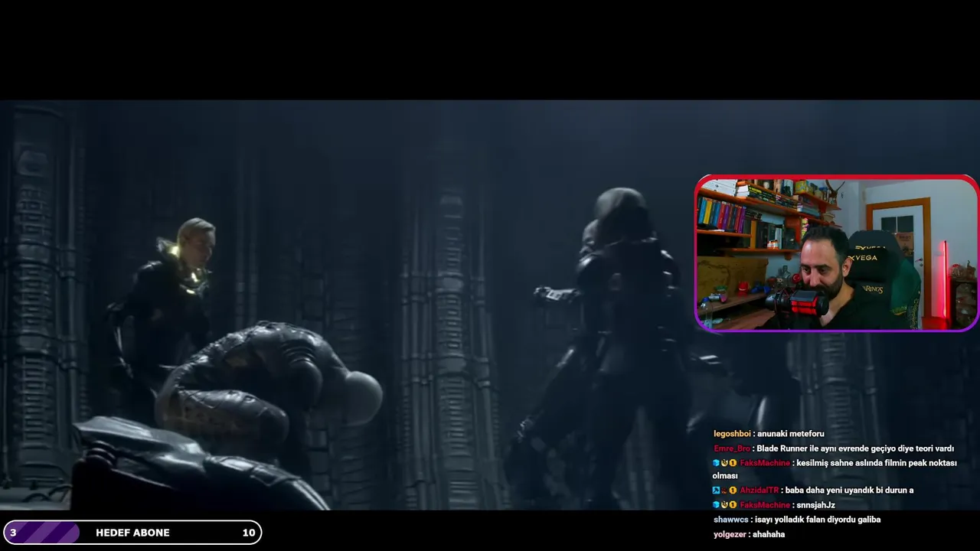Click username AhzidalTR in chat
Viewport: 980px width, 551px height.
759,490
